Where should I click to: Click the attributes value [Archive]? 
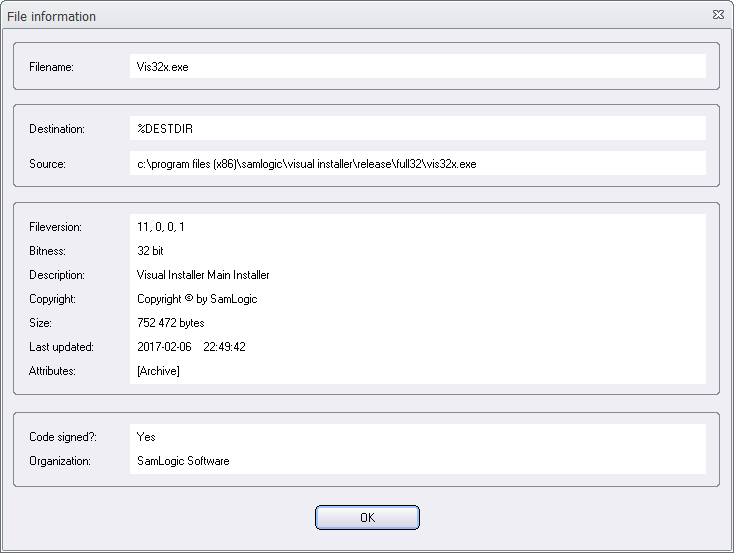(158, 371)
